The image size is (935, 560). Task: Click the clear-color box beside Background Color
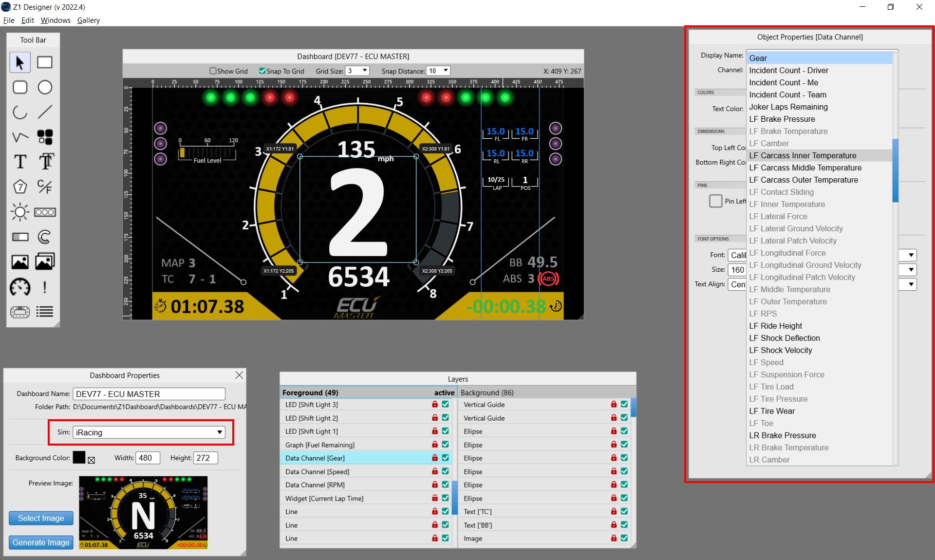(91, 460)
